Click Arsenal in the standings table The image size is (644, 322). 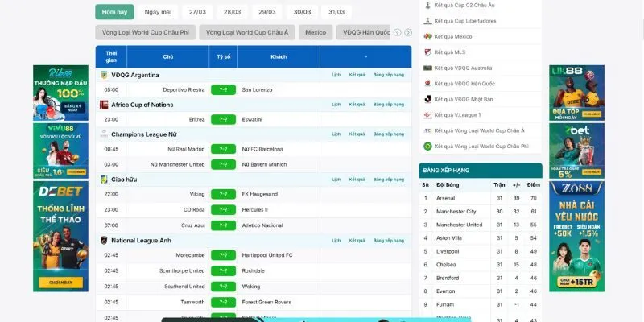[446, 198]
